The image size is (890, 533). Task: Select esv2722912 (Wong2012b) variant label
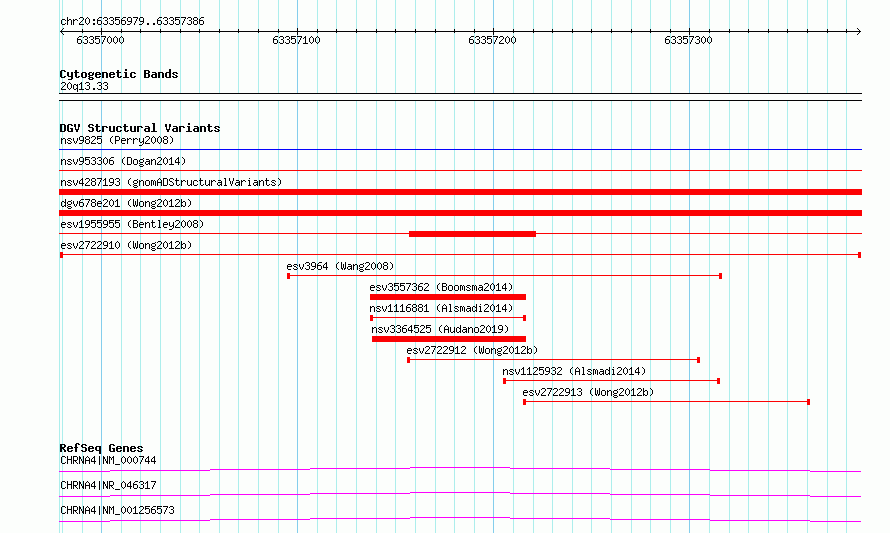[x=472, y=350]
